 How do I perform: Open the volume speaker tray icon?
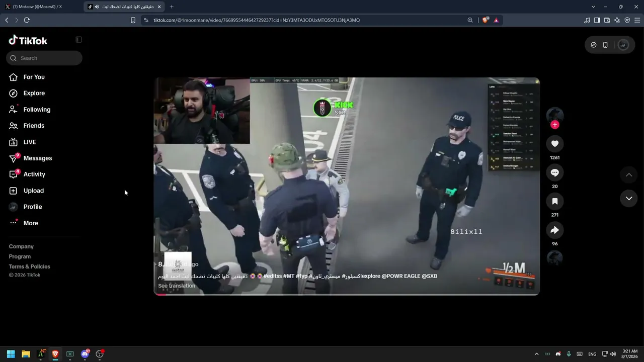(x=613, y=354)
